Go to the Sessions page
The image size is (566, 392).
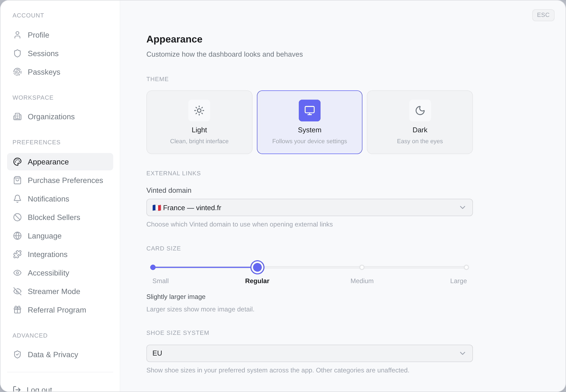[x=60, y=54]
